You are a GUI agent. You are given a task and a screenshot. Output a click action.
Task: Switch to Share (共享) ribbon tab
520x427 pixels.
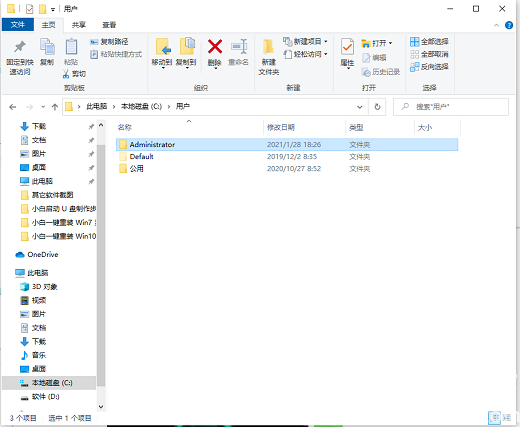pyautogui.click(x=79, y=25)
